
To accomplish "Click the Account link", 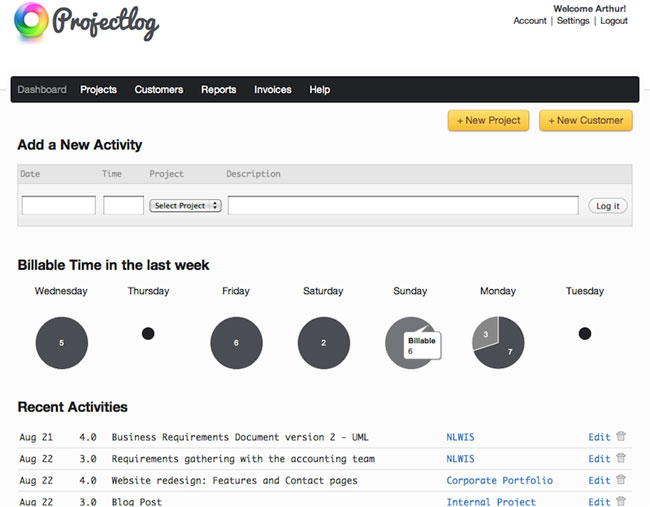I will click(x=530, y=21).
